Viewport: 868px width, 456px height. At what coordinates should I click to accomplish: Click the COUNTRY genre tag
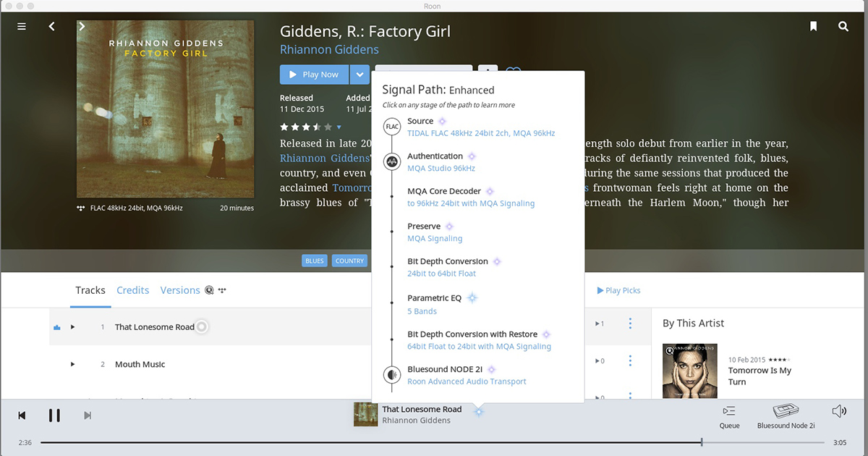pyautogui.click(x=350, y=261)
